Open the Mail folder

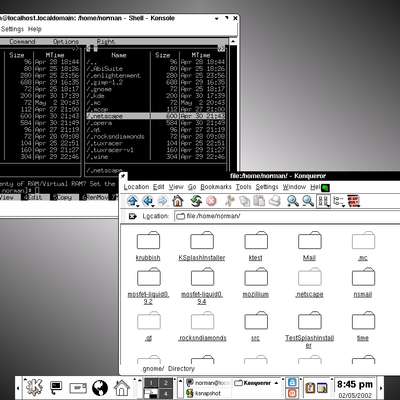coord(309,246)
